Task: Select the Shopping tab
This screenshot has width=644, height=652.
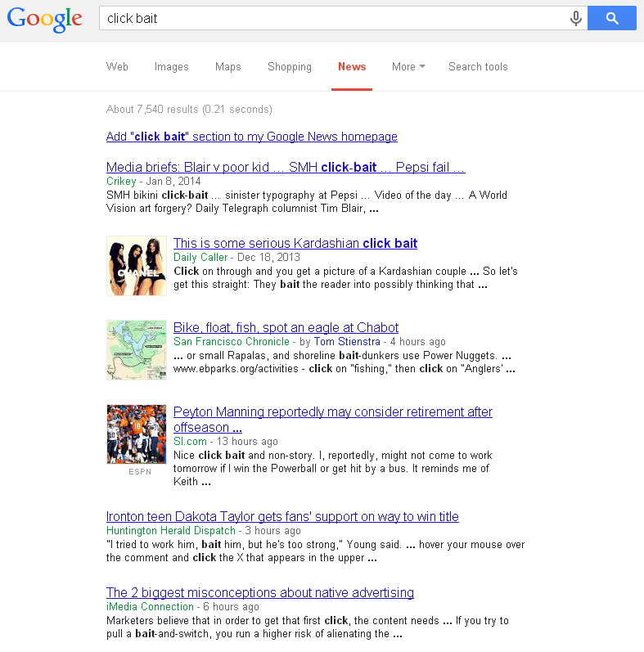Action: point(290,66)
